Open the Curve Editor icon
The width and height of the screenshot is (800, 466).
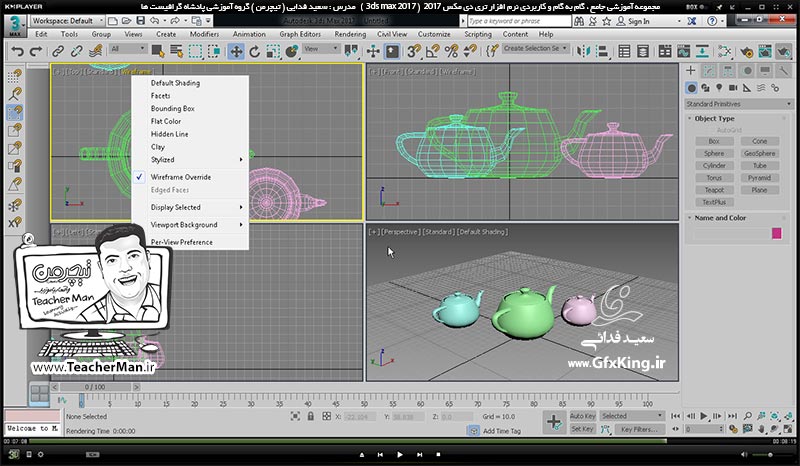coord(683,52)
